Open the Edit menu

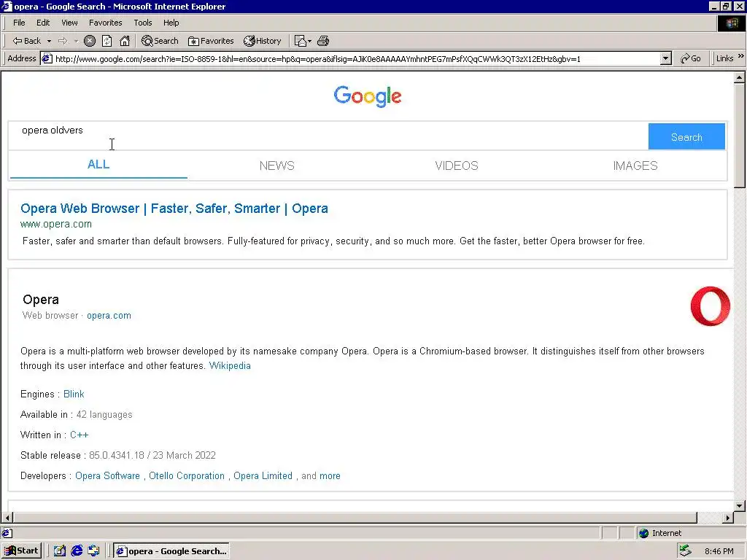tap(43, 23)
